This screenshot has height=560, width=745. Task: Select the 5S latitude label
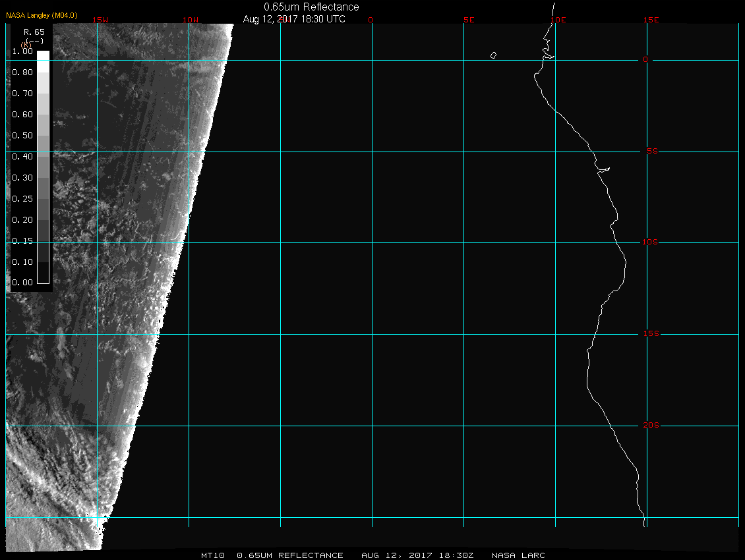[x=651, y=152]
